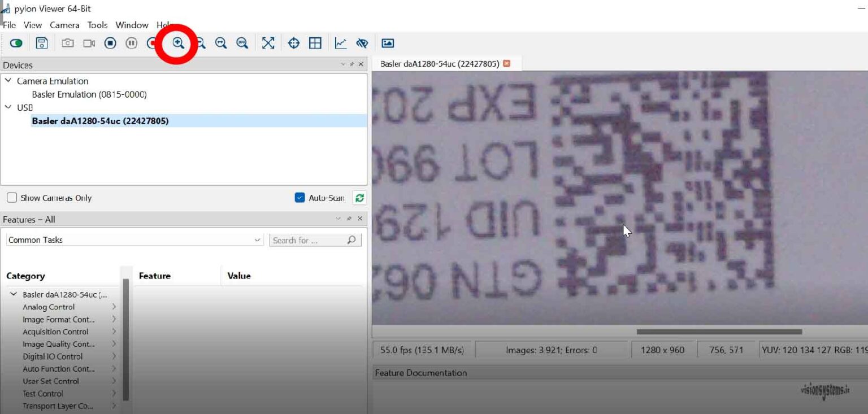This screenshot has width=868, height=414.
Task: Select Basler daA1280-54uc in the device list
Action: coord(101,121)
